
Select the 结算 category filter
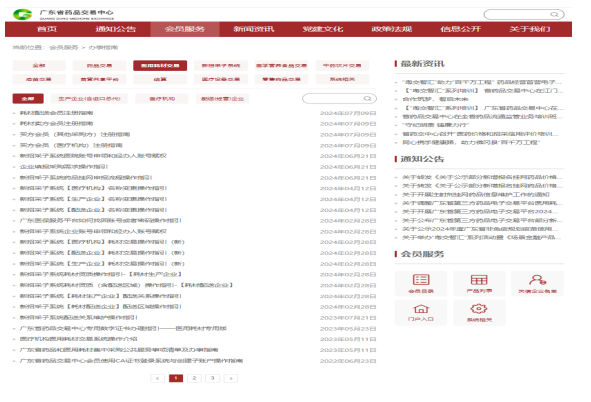click(160, 79)
